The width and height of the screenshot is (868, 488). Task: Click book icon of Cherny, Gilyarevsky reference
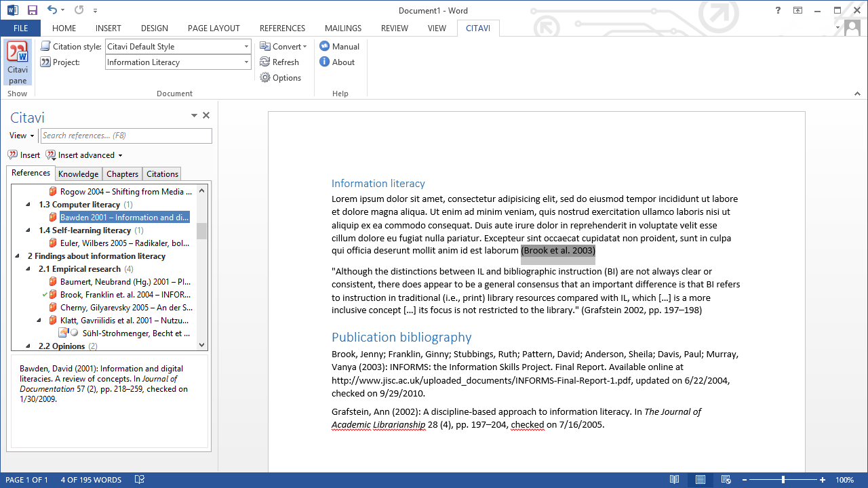click(53, 308)
